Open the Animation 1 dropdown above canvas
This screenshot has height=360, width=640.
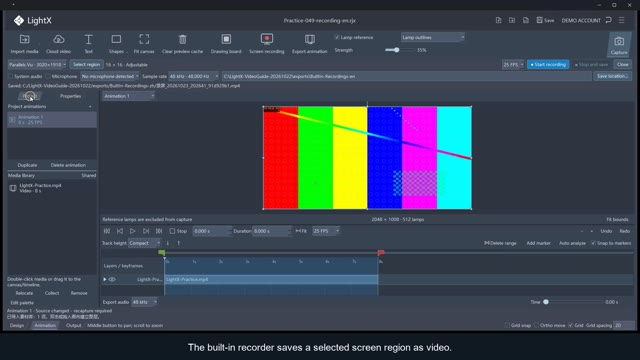pos(129,96)
